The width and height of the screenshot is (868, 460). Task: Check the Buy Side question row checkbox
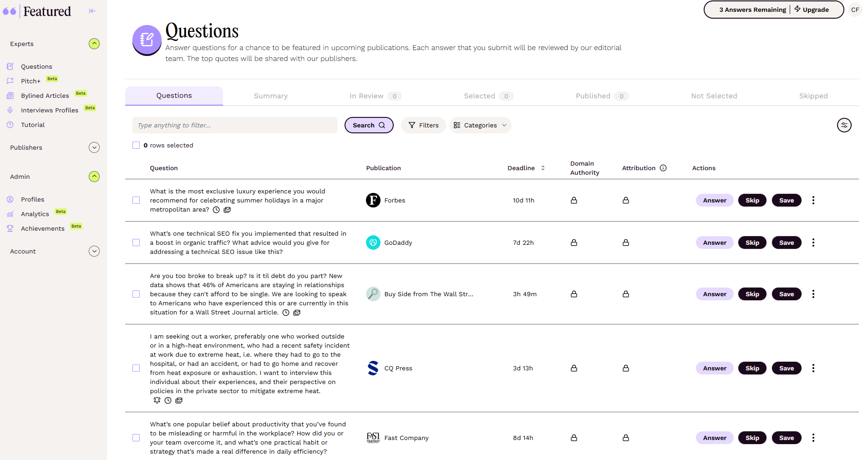pos(136,294)
